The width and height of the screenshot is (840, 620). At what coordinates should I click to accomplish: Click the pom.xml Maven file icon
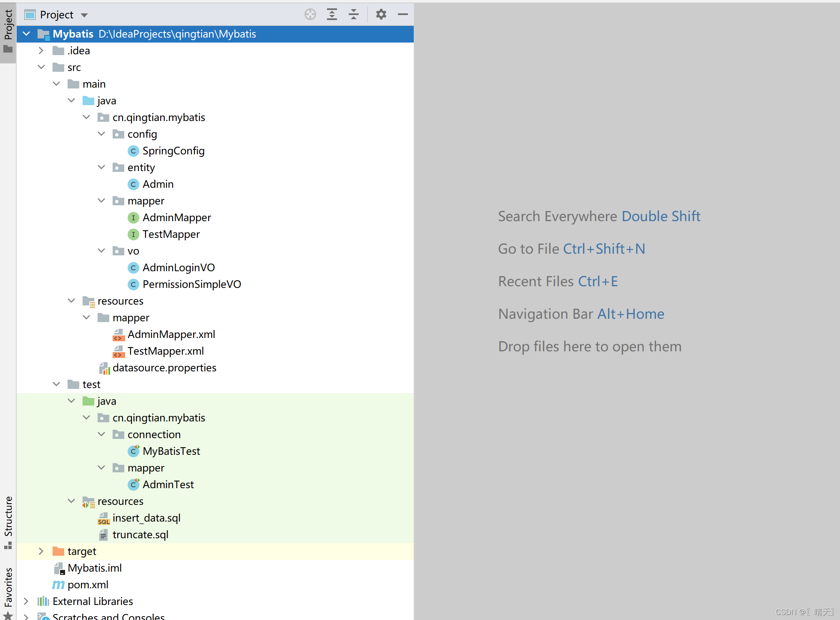click(58, 585)
